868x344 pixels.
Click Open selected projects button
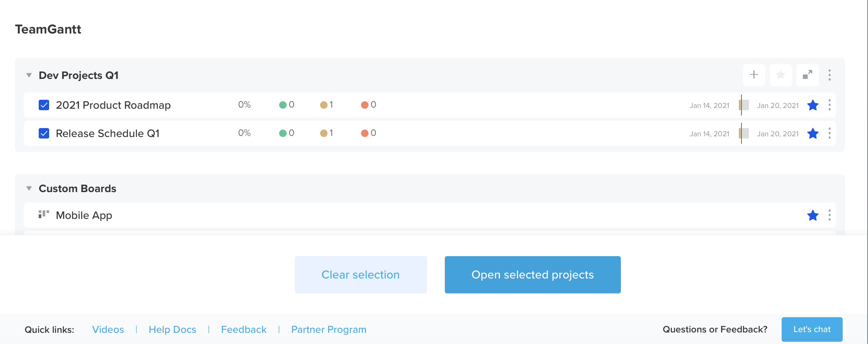point(533,275)
